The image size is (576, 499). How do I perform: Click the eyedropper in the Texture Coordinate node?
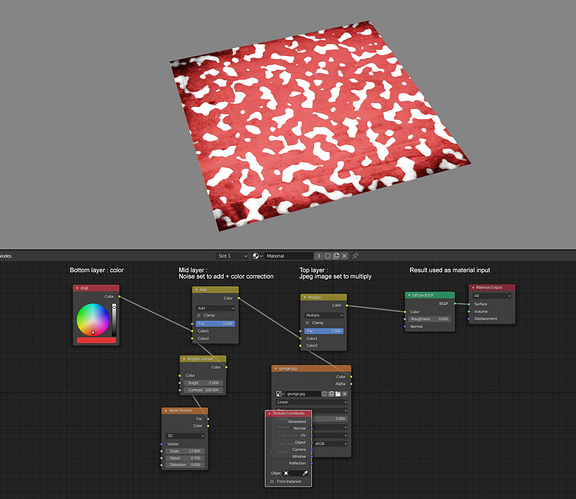tap(305, 473)
